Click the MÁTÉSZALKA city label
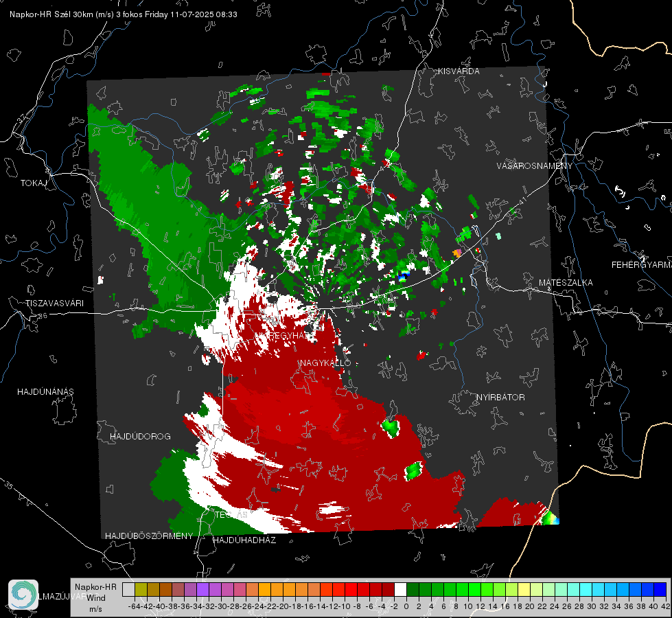Image resolution: width=672 pixels, height=618 pixels. [566, 283]
